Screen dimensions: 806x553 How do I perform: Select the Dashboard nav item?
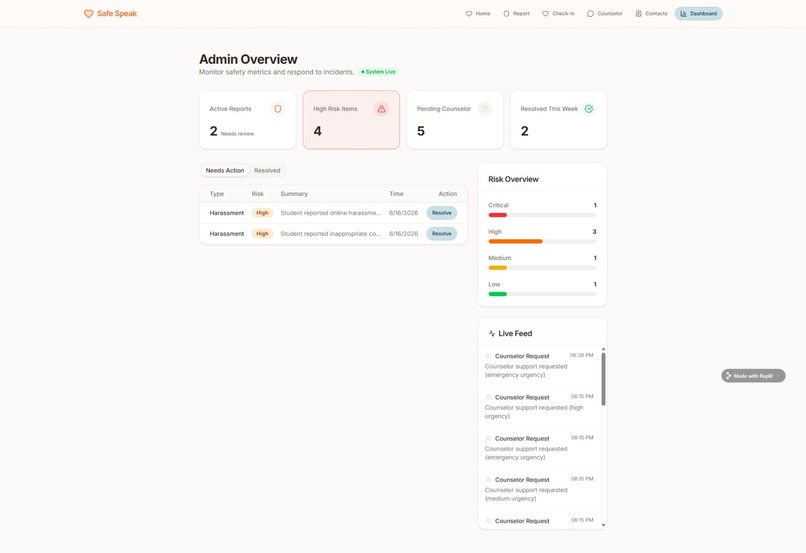coord(699,14)
